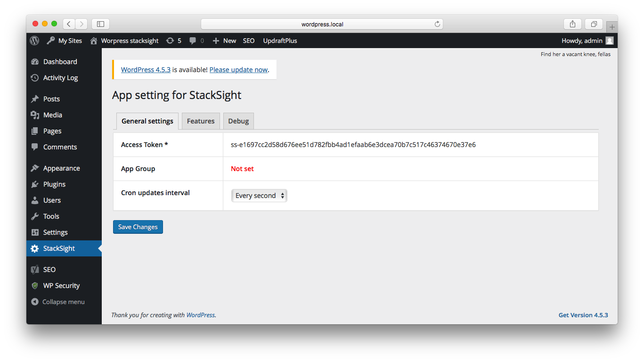The width and height of the screenshot is (644, 362).
Task: Open UpdraftPlus in the admin bar
Action: pos(280,41)
